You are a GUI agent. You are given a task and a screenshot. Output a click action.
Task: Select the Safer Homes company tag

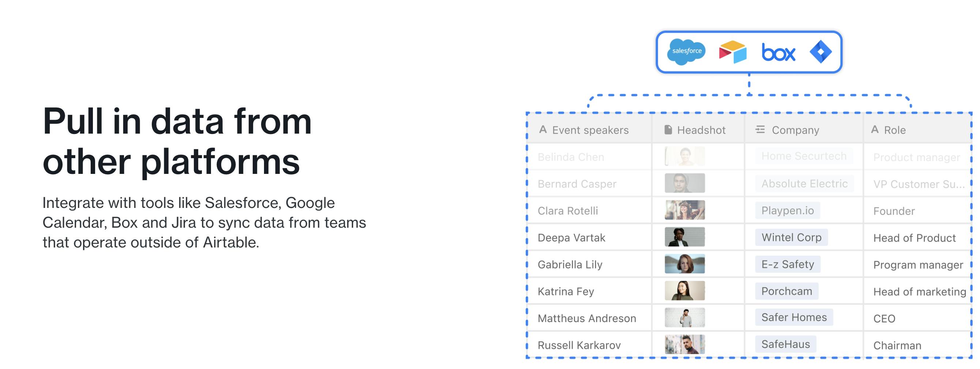[794, 317]
